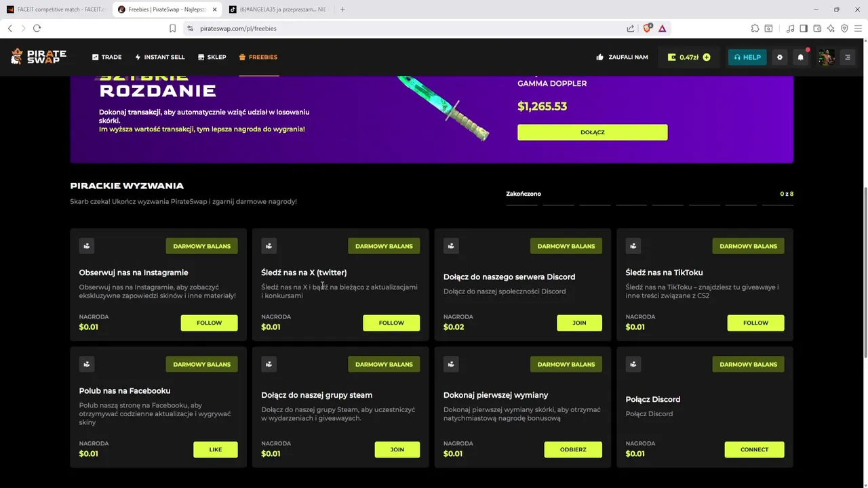Select the FREEBIES menu item
Viewport: 868px width, 488px height.
click(x=258, y=57)
